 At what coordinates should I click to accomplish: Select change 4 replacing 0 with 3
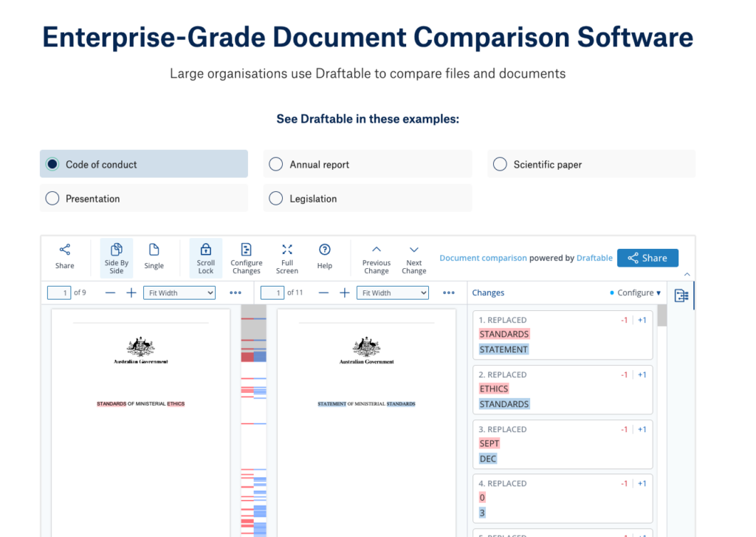pos(563,499)
